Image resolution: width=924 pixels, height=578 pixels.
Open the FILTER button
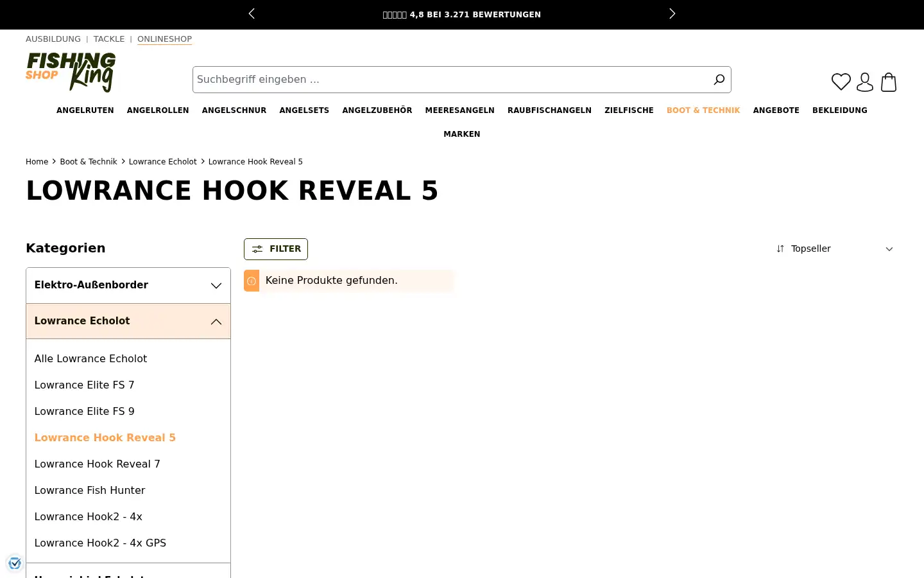click(276, 249)
